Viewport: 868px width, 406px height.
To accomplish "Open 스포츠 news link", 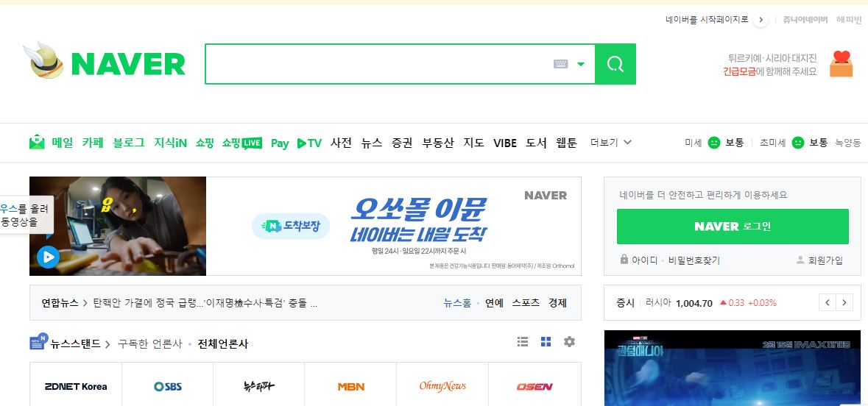I will click(526, 303).
